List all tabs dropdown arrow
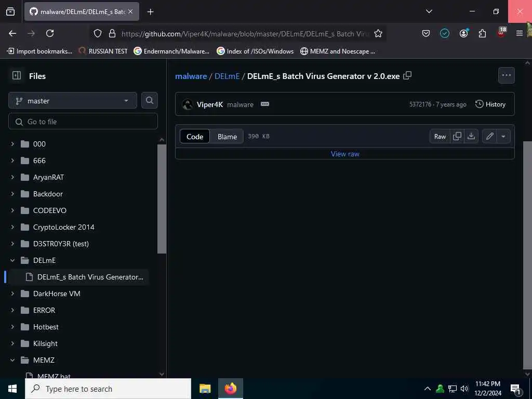 point(429,11)
